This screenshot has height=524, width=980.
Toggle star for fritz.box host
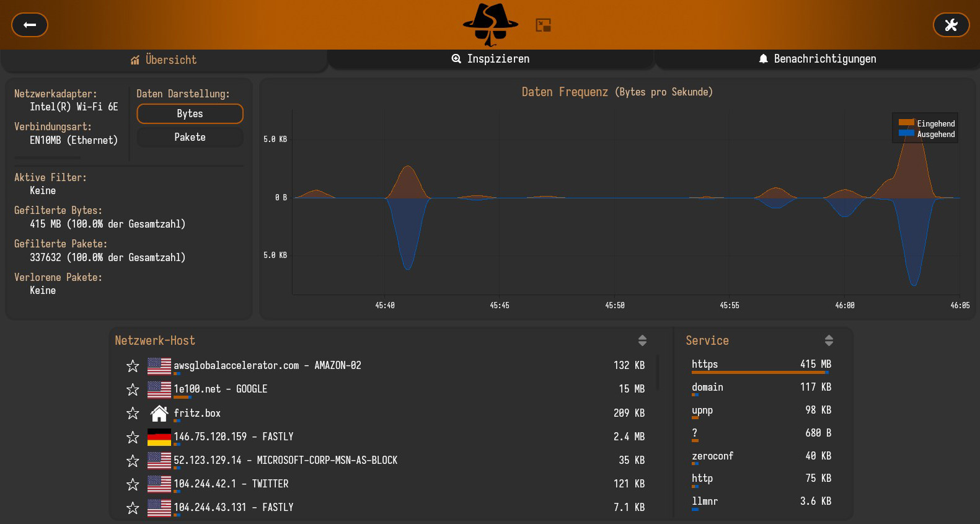tap(133, 413)
